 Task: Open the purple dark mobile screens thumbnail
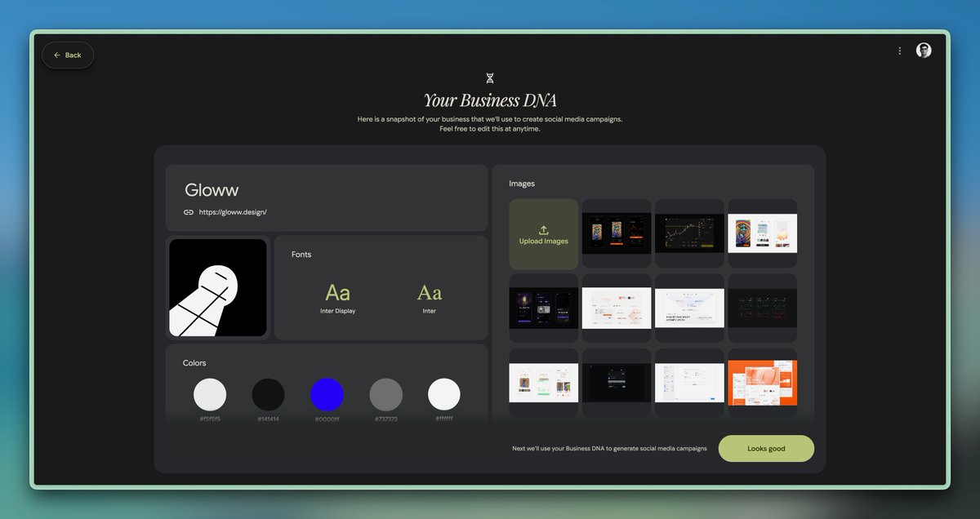click(x=544, y=308)
